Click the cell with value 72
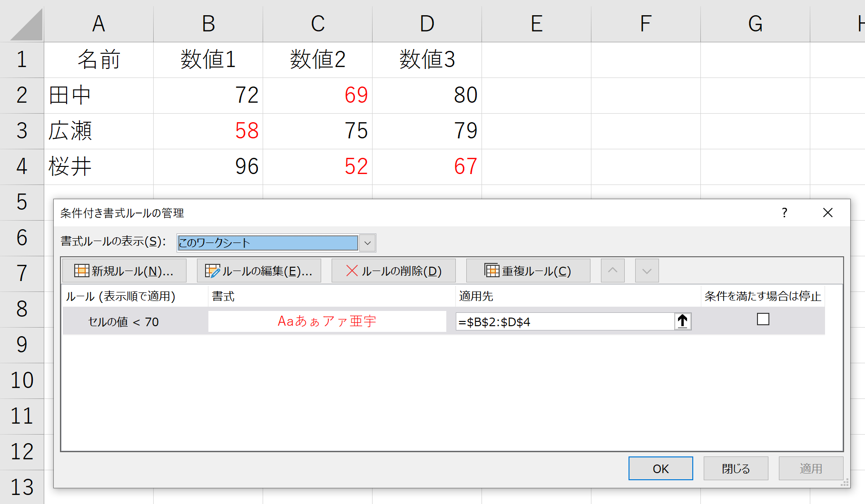 point(208,96)
